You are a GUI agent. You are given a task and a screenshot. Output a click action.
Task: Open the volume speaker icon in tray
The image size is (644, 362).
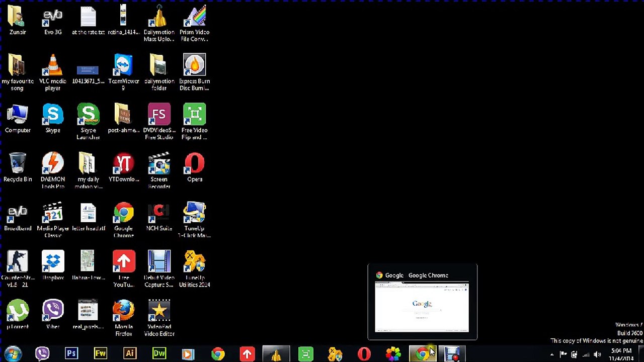[597, 354]
